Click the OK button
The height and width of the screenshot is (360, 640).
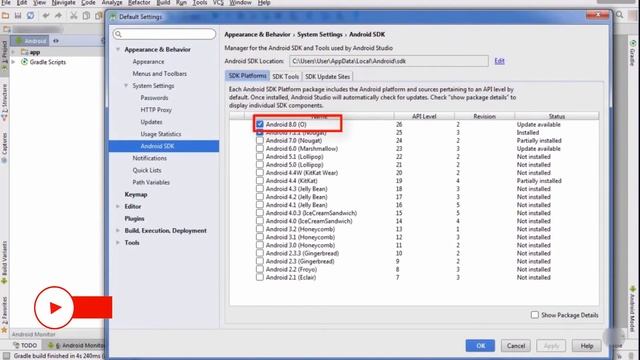pos(480,346)
